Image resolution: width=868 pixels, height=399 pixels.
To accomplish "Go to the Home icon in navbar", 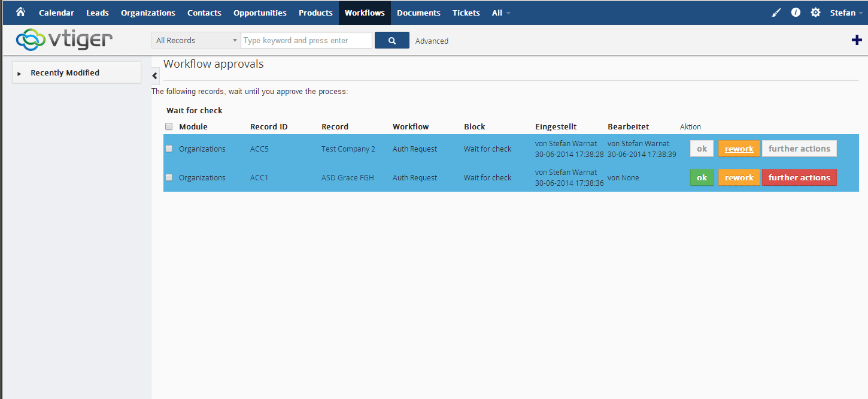I will click(20, 12).
